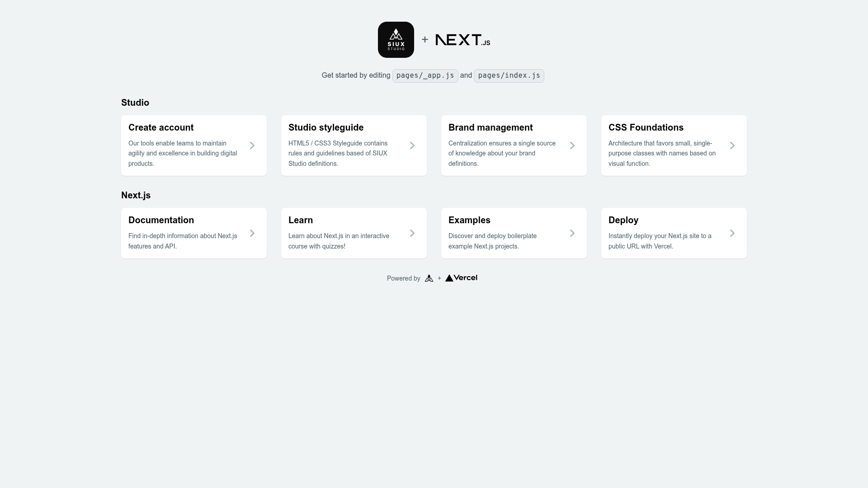Open the Learn card title
868x488 pixels.
(301, 220)
